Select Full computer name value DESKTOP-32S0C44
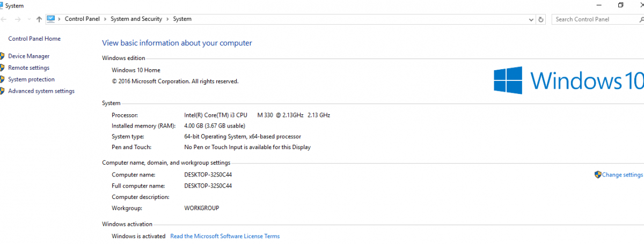The height and width of the screenshot is (244, 644). click(208, 186)
